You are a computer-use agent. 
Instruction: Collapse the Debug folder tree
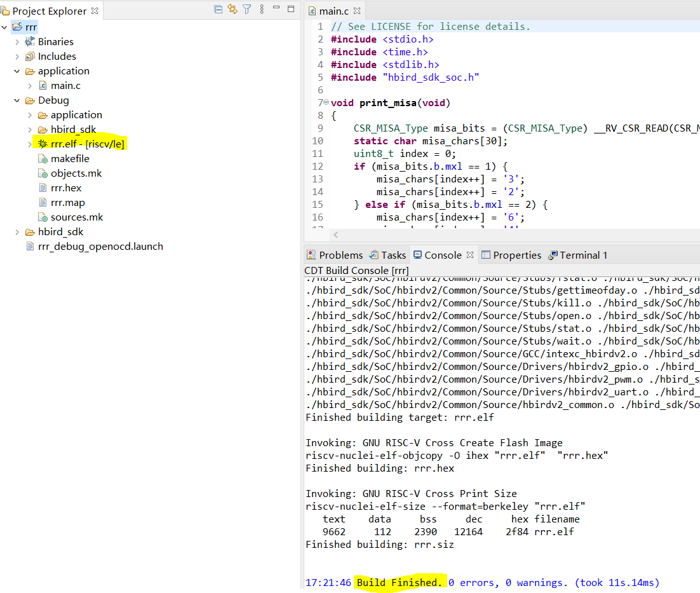[16, 100]
